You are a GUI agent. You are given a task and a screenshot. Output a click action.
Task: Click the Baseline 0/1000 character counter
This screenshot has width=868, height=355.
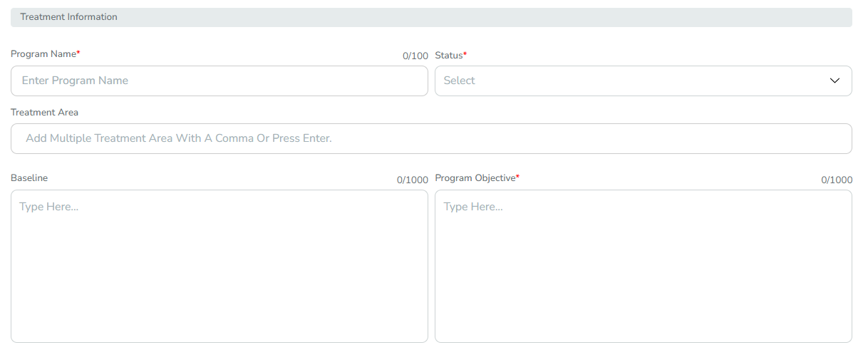(x=413, y=180)
